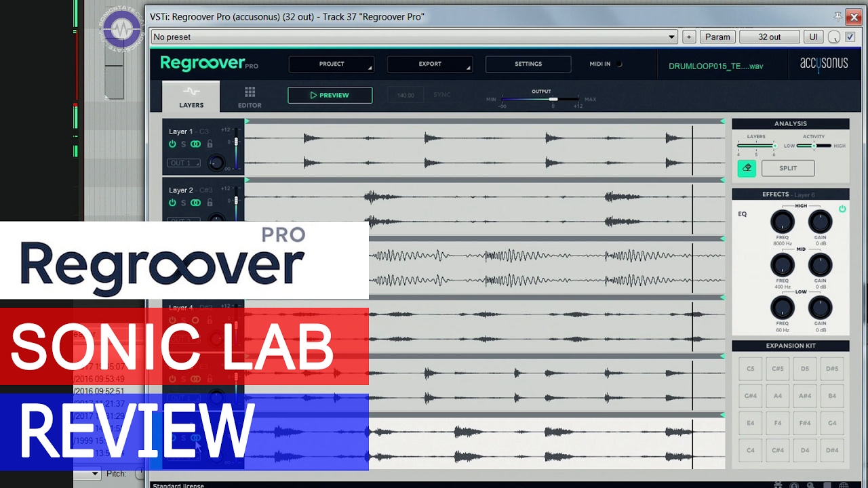The height and width of the screenshot is (488, 868).
Task: Click the Layer 1 pan knob
Action: coord(216,163)
